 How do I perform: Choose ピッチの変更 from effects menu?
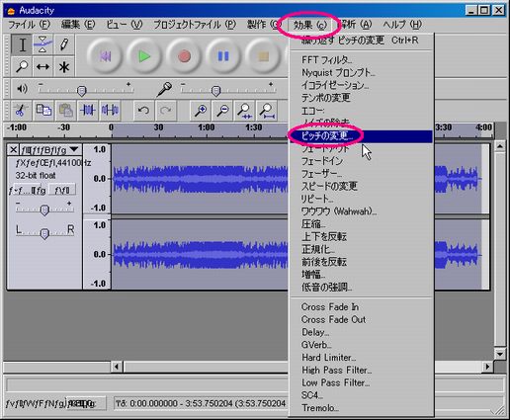(361, 136)
